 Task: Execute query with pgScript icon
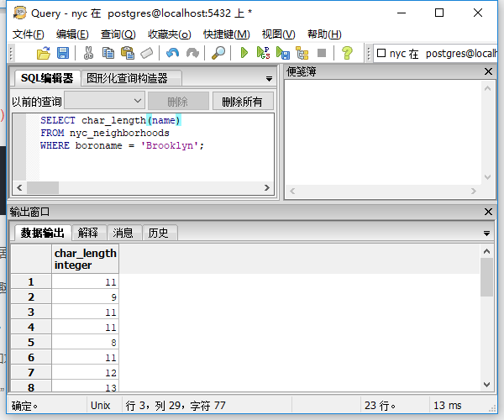(x=263, y=53)
